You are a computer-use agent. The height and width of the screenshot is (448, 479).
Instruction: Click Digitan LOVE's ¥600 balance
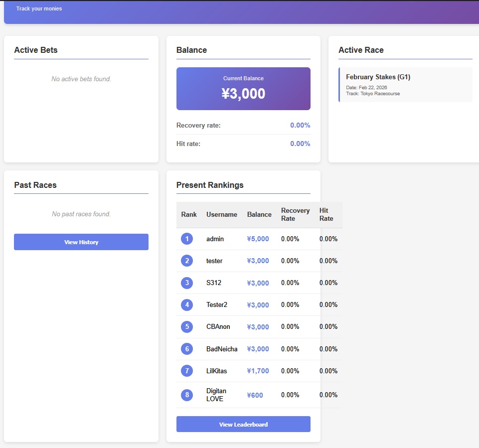[255, 395]
